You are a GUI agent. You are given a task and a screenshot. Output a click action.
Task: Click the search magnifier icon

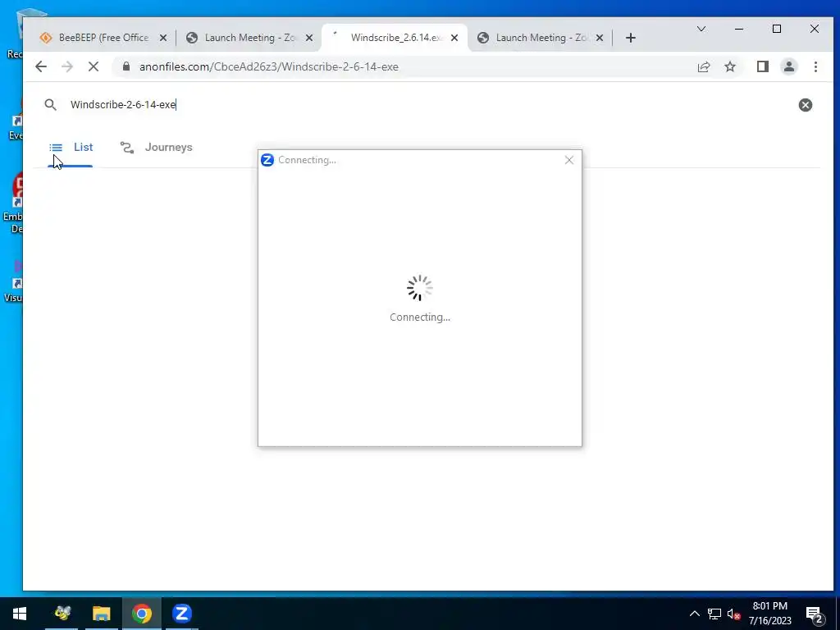pyautogui.click(x=50, y=104)
